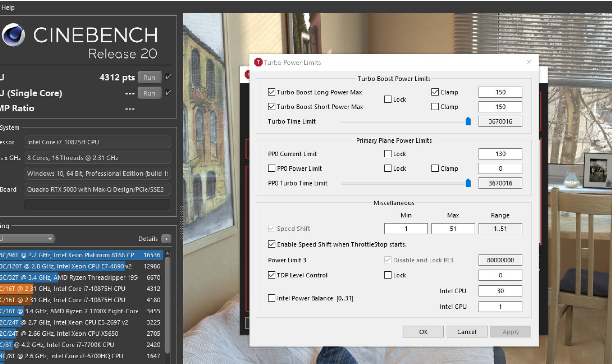
Task: Edit the PP0 Power Limit value field
Action: tap(500, 168)
